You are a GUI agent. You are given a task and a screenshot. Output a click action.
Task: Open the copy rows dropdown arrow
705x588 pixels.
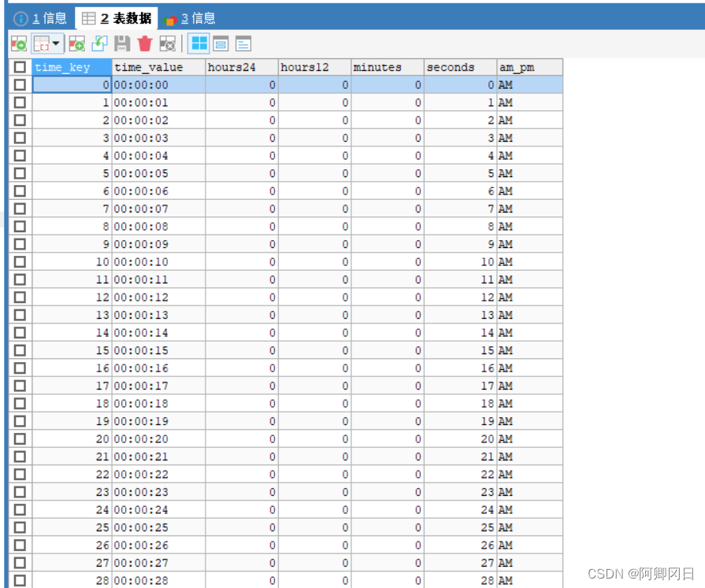pos(57,44)
